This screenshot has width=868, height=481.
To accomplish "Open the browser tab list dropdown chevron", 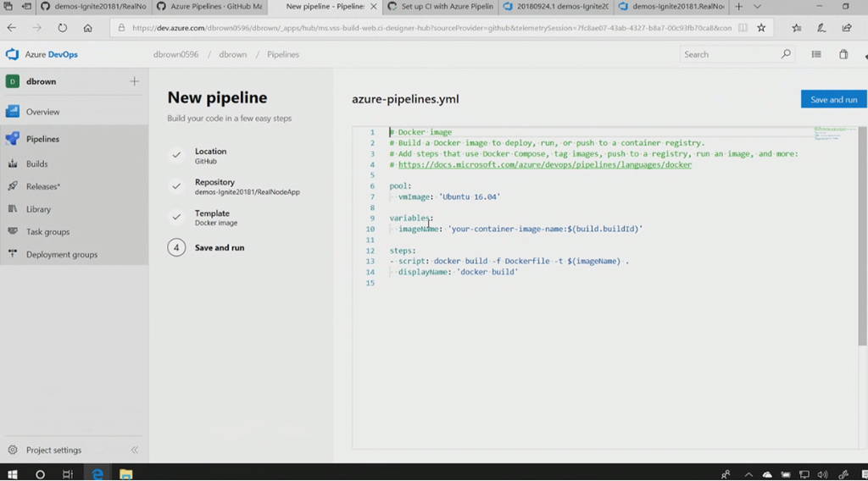I will tap(758, 7).
